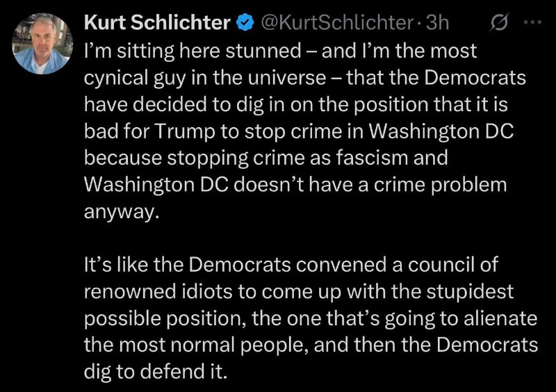Click the word "stupidest" in the tweet
This screenshot has width=556, height=392.
pyautogui.click(x=469, y=292)
